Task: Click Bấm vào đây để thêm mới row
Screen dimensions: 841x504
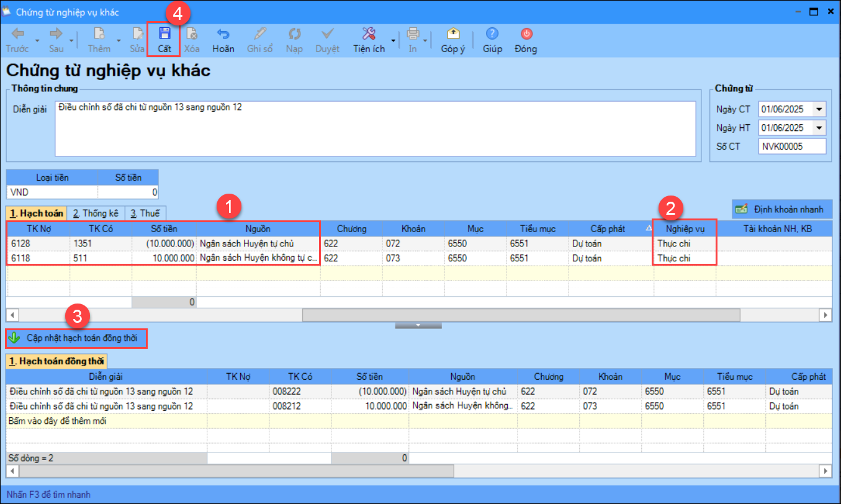Action: [419, 421]
